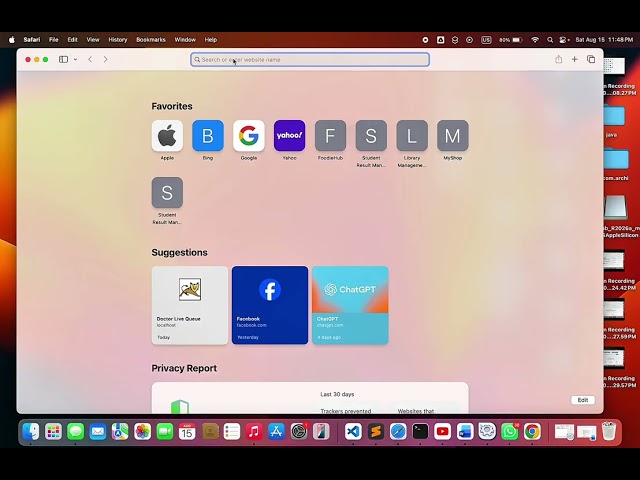Open the Share button in Safari toolbar
The image size is (640, 480).
pos(558,60)
